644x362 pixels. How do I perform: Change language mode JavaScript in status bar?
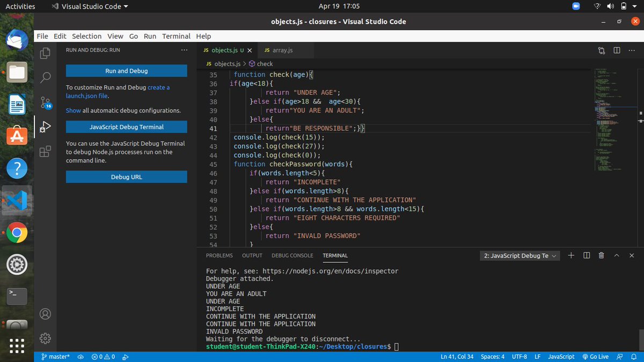pyautogui.click(x=561, y=357)
